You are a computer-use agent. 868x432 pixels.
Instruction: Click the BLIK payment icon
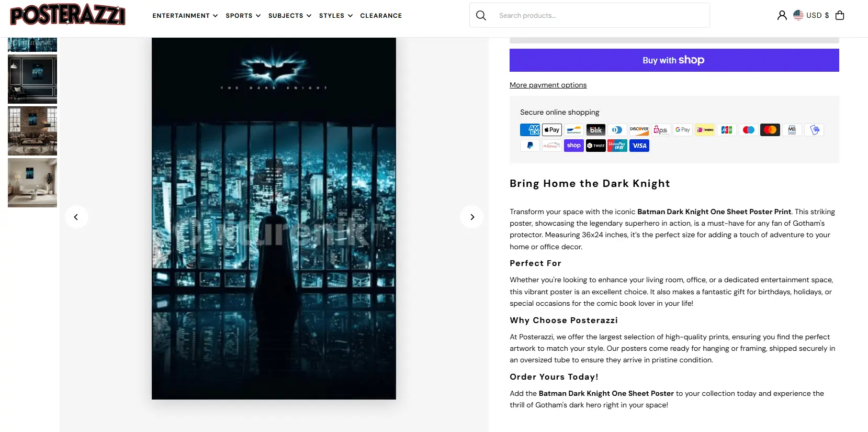point(596,130)
